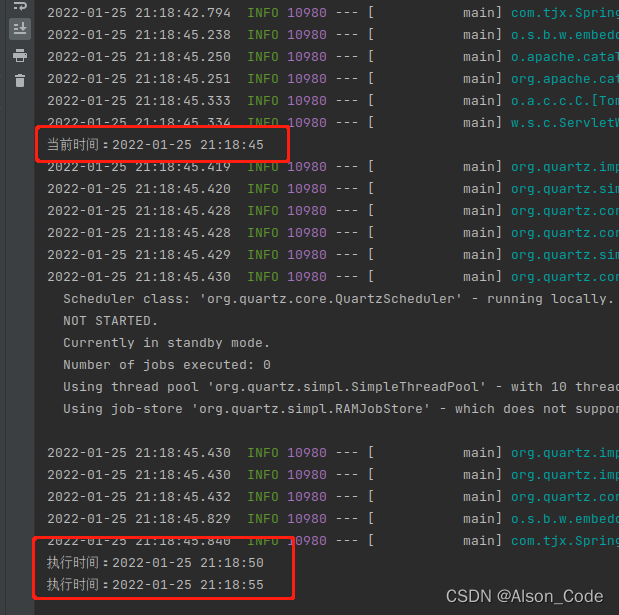Click logger 'w.s.c.ServletW' in the log
619x615 pixels.
(565, 123)
